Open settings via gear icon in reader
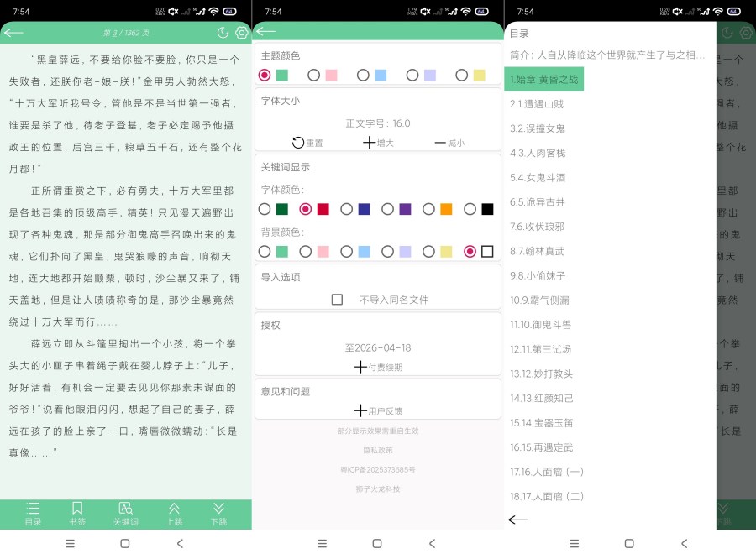 [x=241, y=33]
